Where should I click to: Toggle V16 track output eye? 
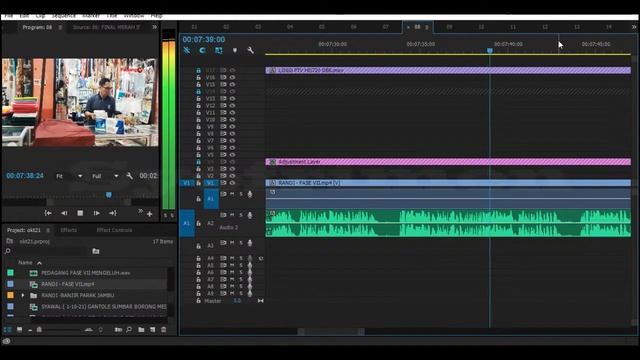232,77
